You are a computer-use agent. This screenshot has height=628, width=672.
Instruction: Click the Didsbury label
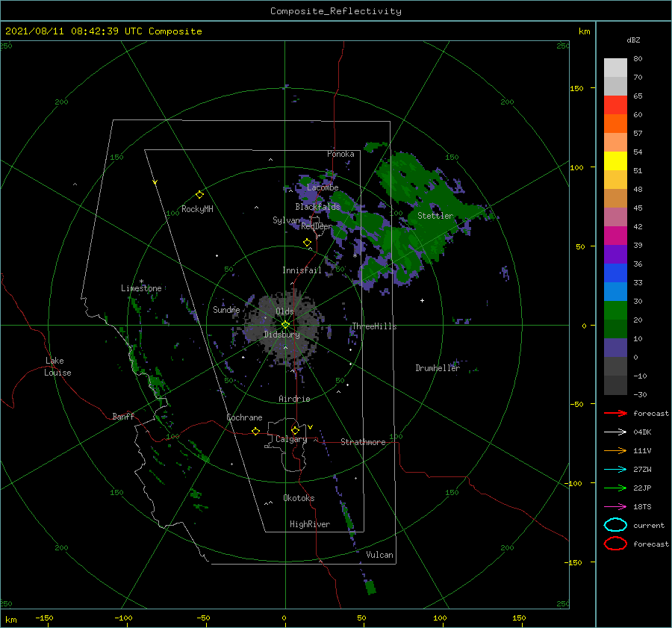tap(281, 335)
